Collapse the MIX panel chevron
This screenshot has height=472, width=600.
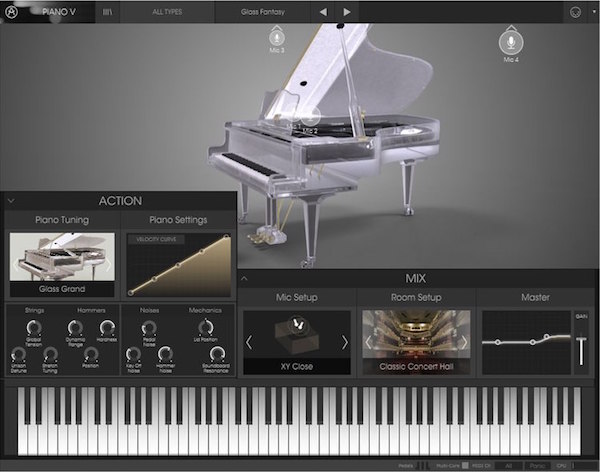tap(244, 278)
